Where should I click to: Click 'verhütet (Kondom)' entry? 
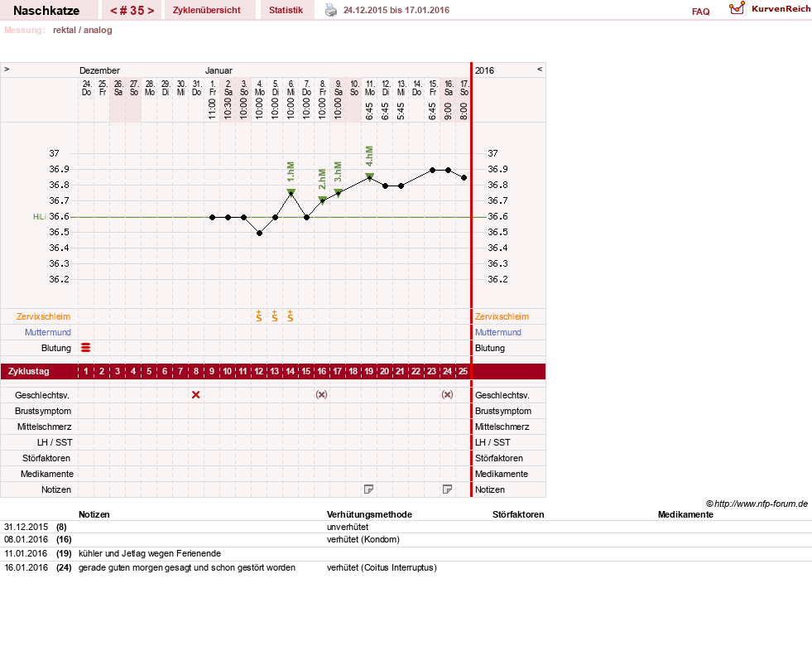click(x=363, y=539)
